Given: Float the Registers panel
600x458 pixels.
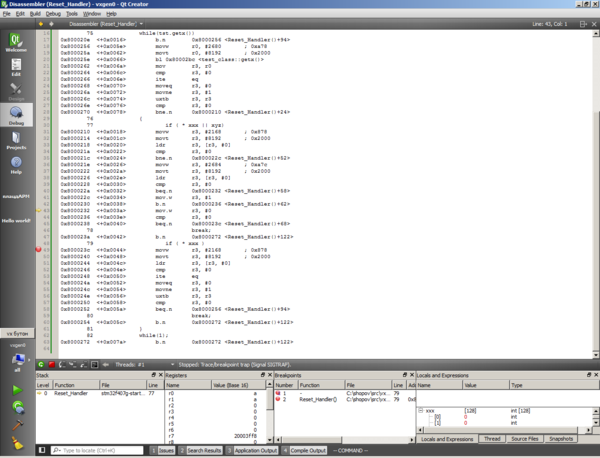Looking at the screenshot, I should (263, 375).
